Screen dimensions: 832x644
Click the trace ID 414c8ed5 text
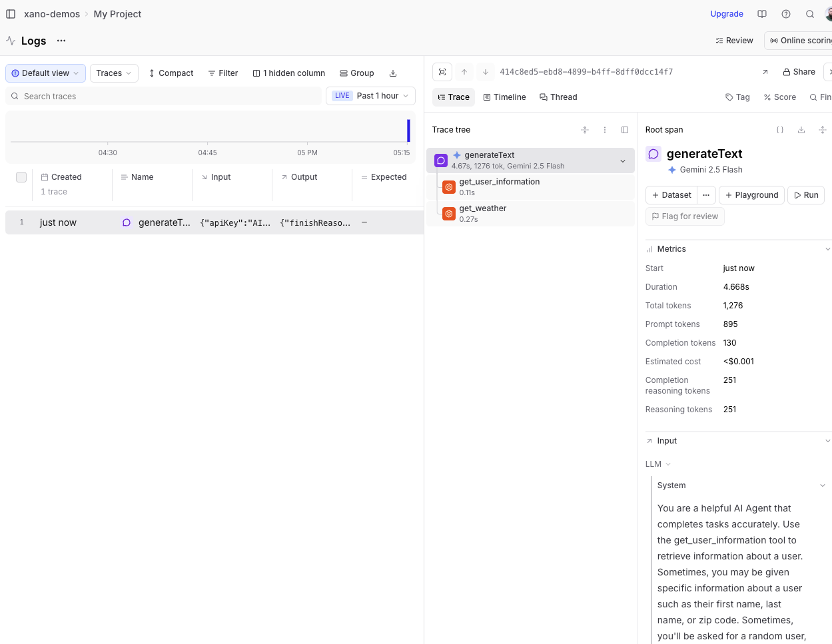click(586, 72)
